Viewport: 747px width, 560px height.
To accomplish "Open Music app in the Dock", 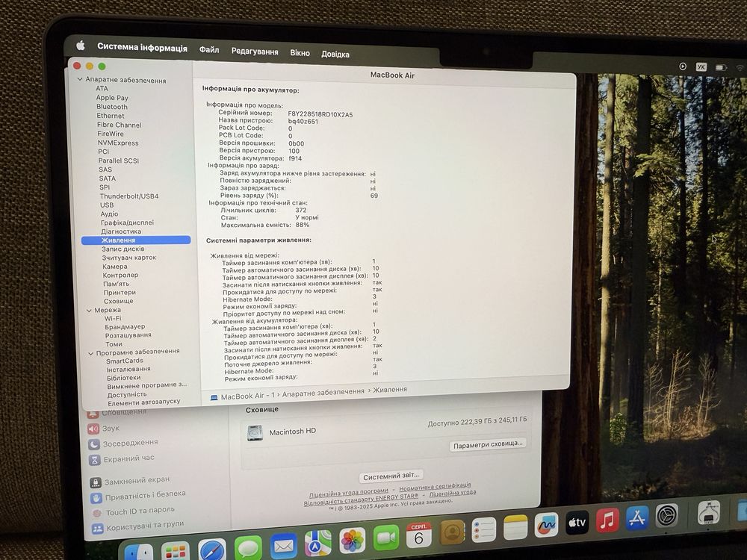I will pos(607,520).
